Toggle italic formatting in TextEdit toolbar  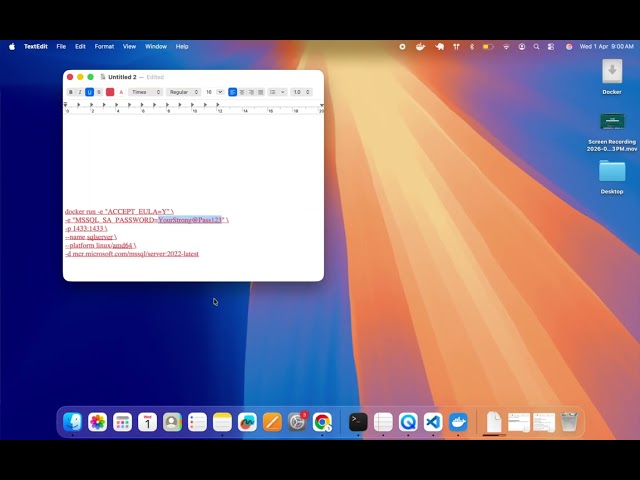80,92
